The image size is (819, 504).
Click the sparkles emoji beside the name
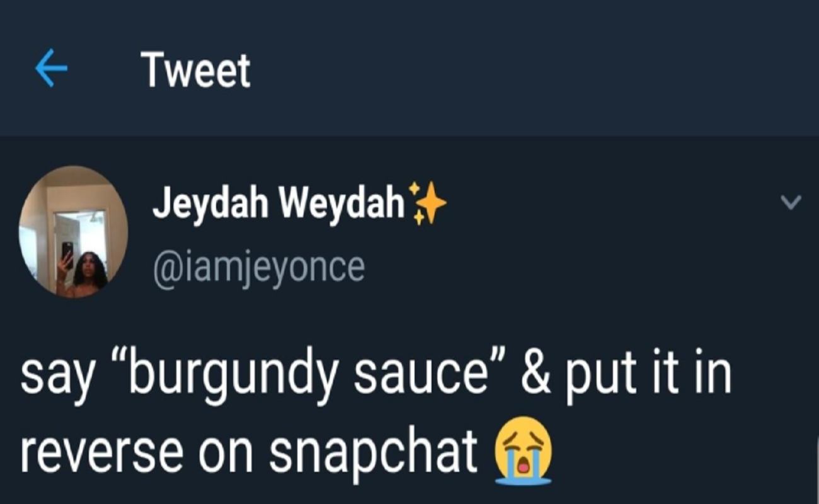(x=427, y=203)
